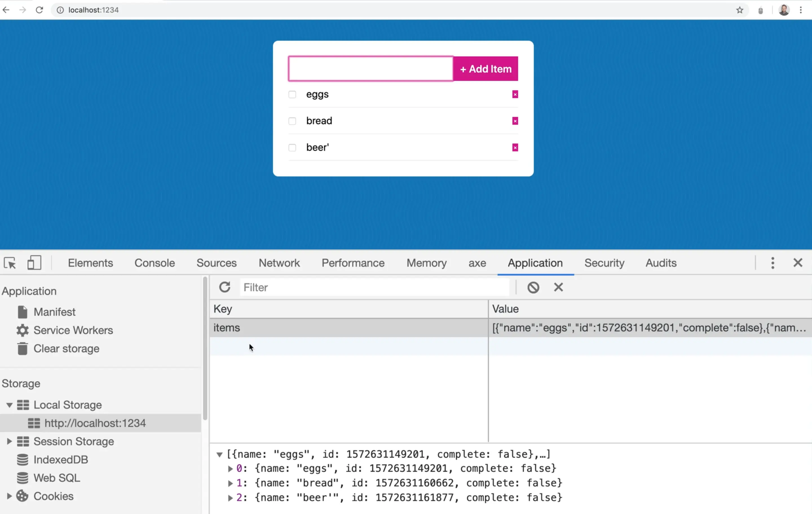Viewport: 812px width, 514px height.
Task: Bookmark the page with the star icon
Action: 740,10
